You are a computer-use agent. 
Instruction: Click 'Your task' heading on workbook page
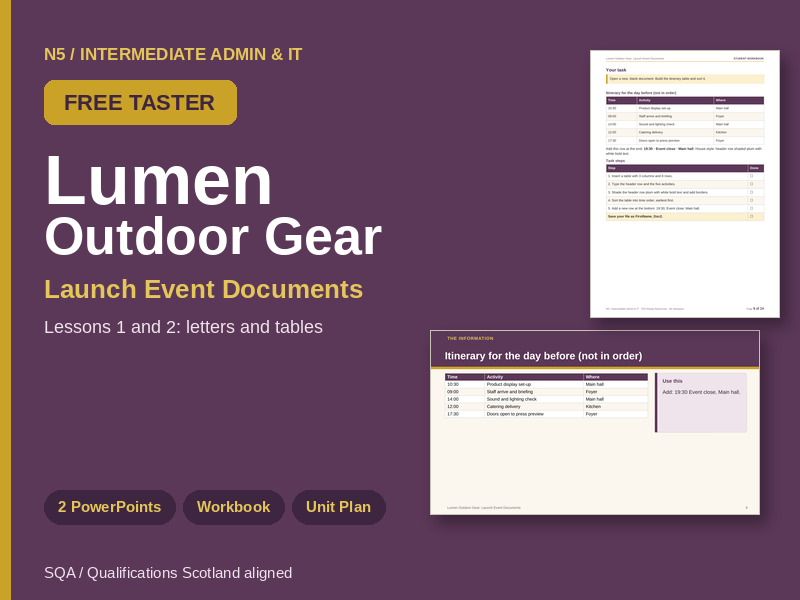click(x=616, y=70)
